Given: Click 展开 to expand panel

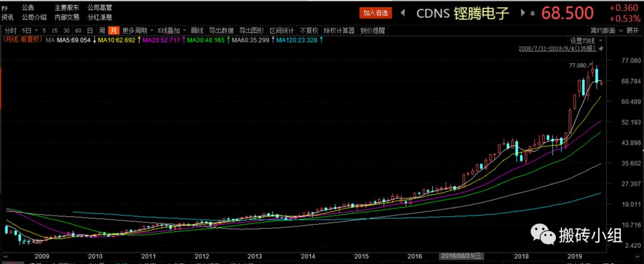Looking at the screenshot, I should click(x=633, y=30).
